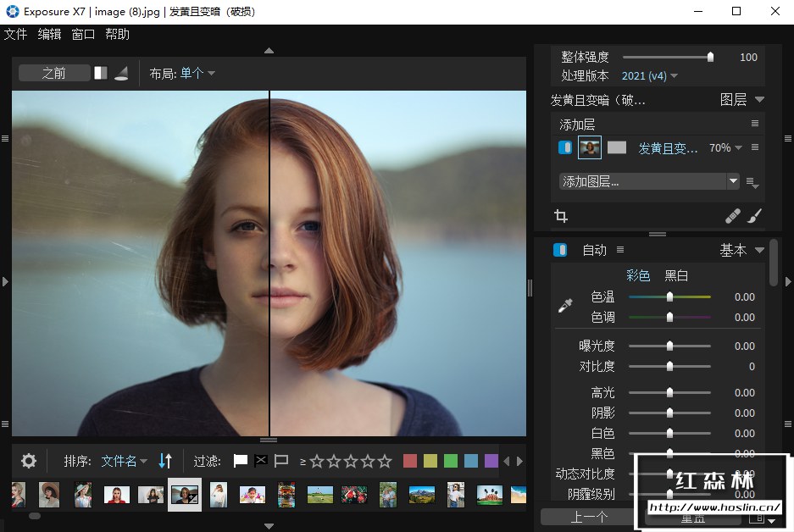Select the brush tool icon
This screenshot has height=532, width=794.
coord(754,217)
